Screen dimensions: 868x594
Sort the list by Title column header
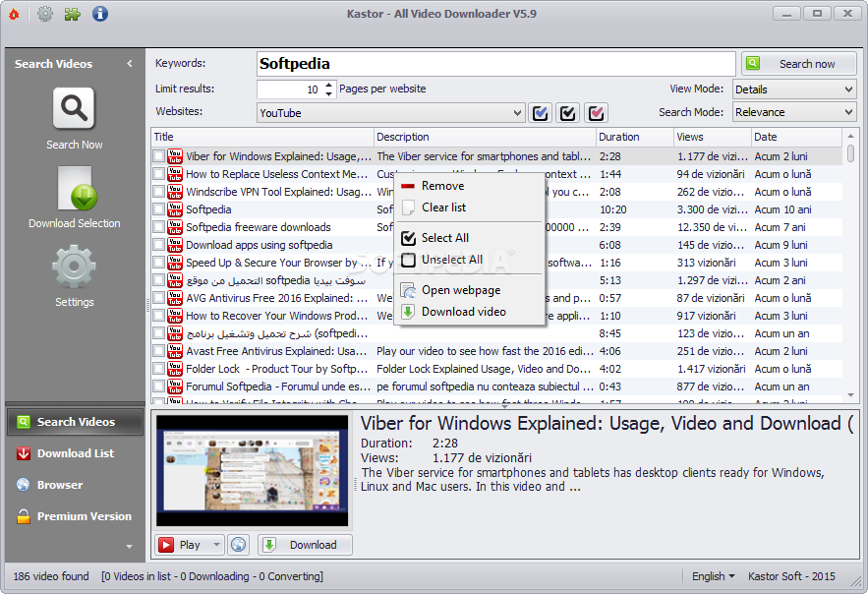pyautogui.click(x=262, y=137)
